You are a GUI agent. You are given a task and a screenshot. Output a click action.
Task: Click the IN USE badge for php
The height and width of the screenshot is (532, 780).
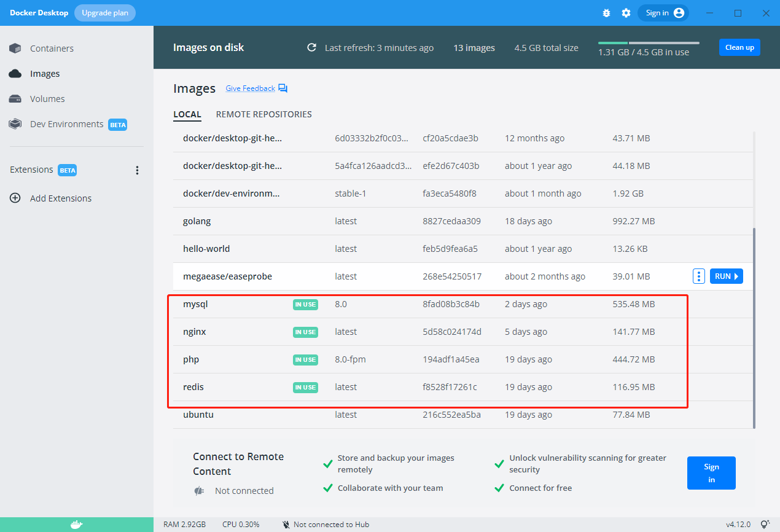(305, 359)
